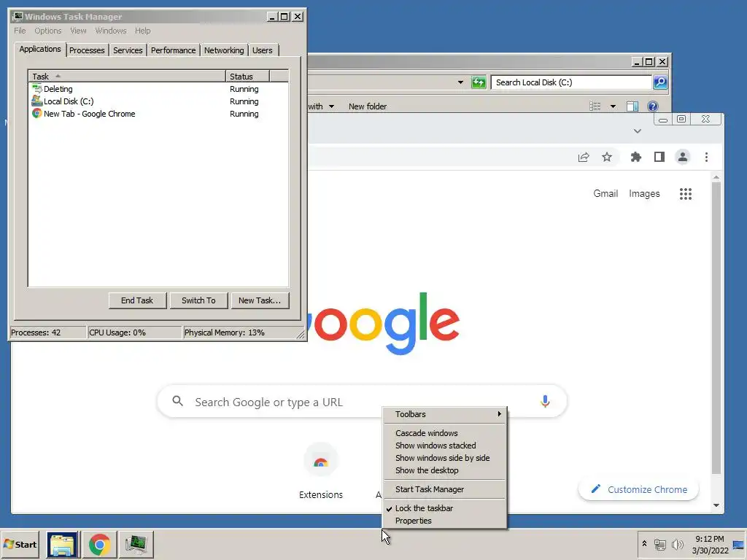Image resolution: width=747 pixels, height=560 pixels.
Task: Open File Explorer from the taskbar
Action: (x=63, y=544)
